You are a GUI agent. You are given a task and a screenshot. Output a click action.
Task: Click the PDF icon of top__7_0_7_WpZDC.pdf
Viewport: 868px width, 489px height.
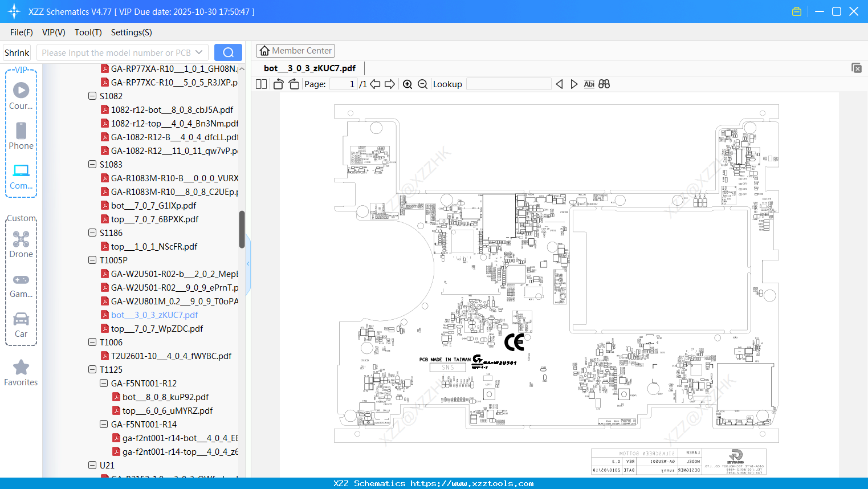(105, 328)
